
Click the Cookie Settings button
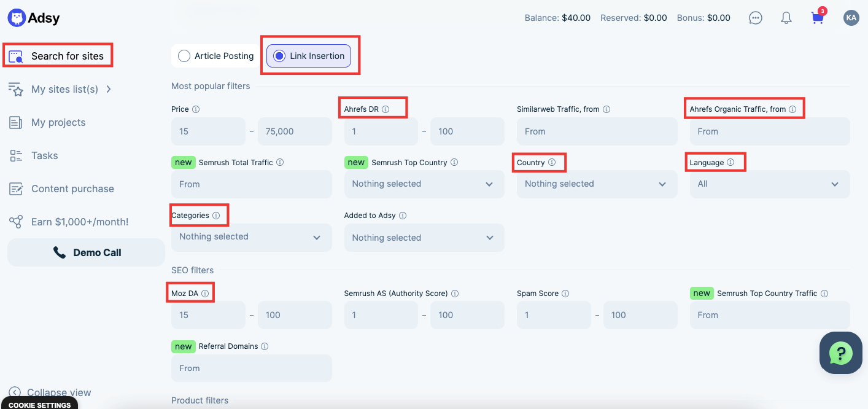pos(39,405)
